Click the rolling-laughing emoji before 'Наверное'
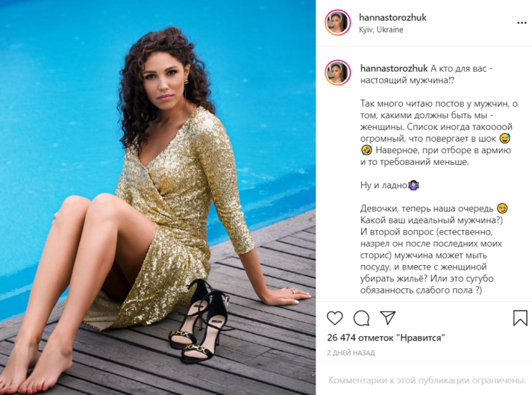This screenshot has height=395, width=532. [x=366, y=150]
